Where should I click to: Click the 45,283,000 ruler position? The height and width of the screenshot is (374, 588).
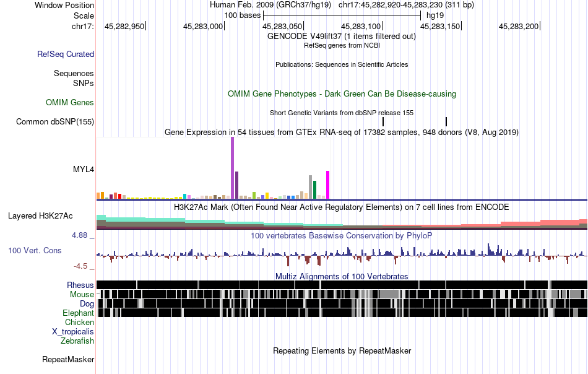(203, 26)
